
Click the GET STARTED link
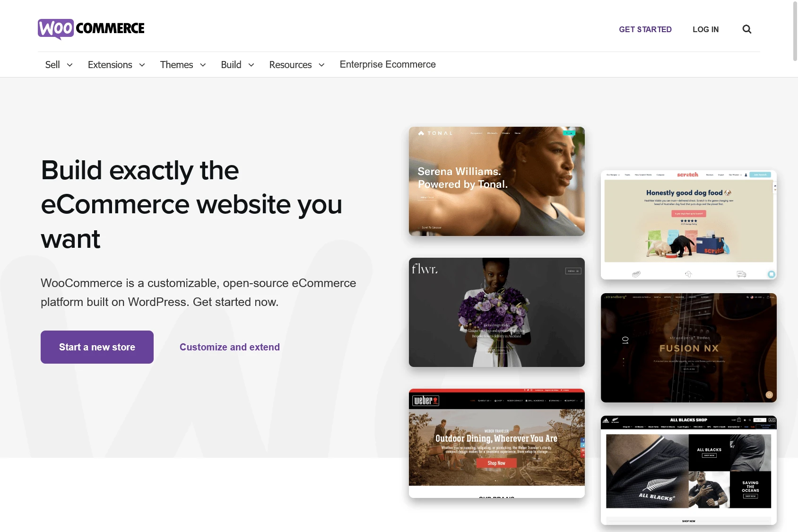(645, 29)
